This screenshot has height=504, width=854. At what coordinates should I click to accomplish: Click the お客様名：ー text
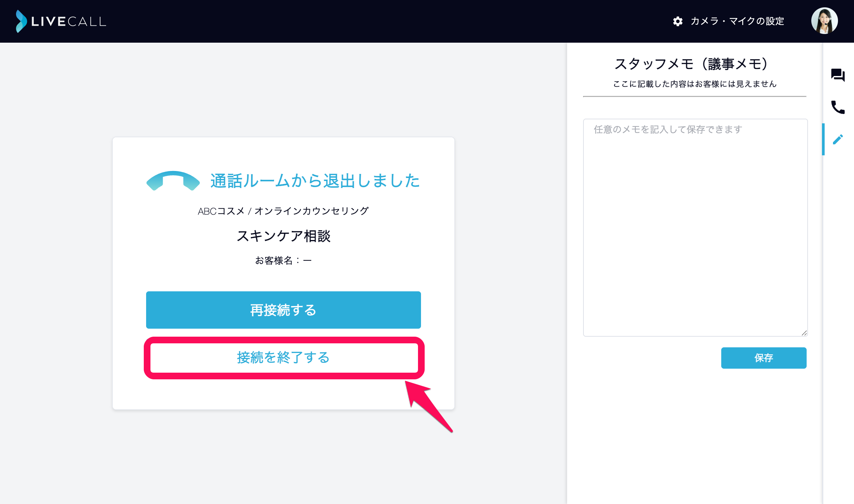coord(284,260)
